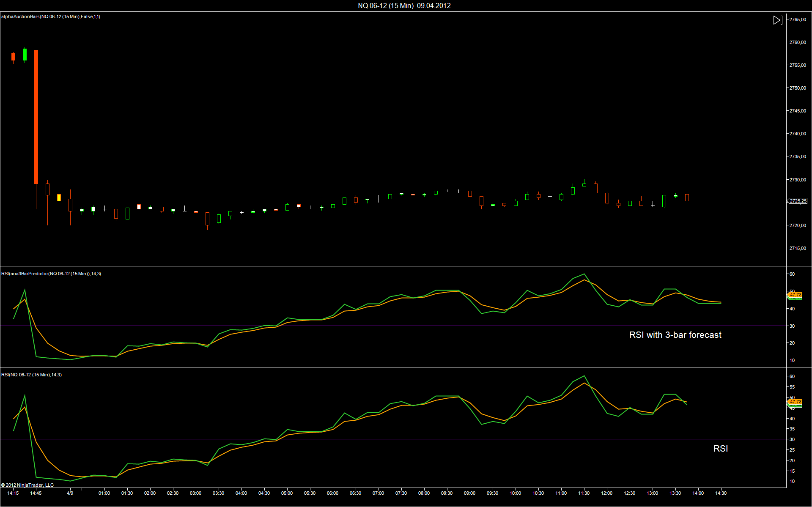Click time axis label 13:30
Image resolution: width=812 pixels, height=507 pixels.
tap(675, 493)
